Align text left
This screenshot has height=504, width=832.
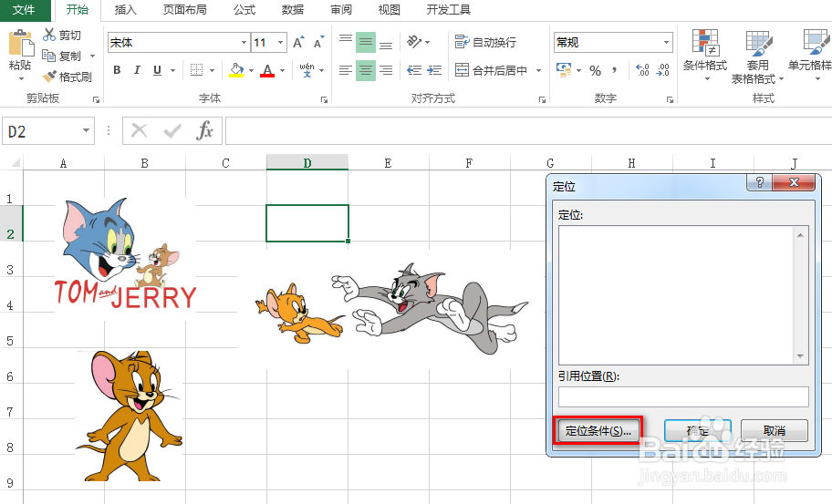pos(346,70)
